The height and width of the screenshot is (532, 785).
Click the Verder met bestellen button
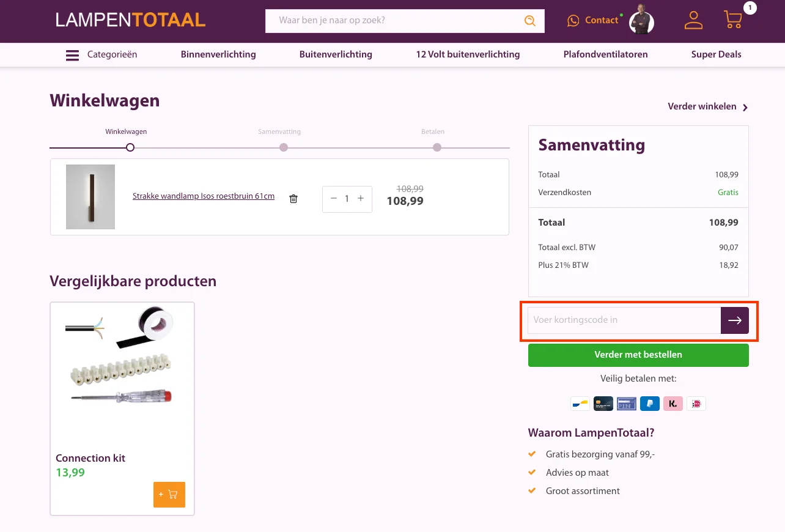[638, 355]
